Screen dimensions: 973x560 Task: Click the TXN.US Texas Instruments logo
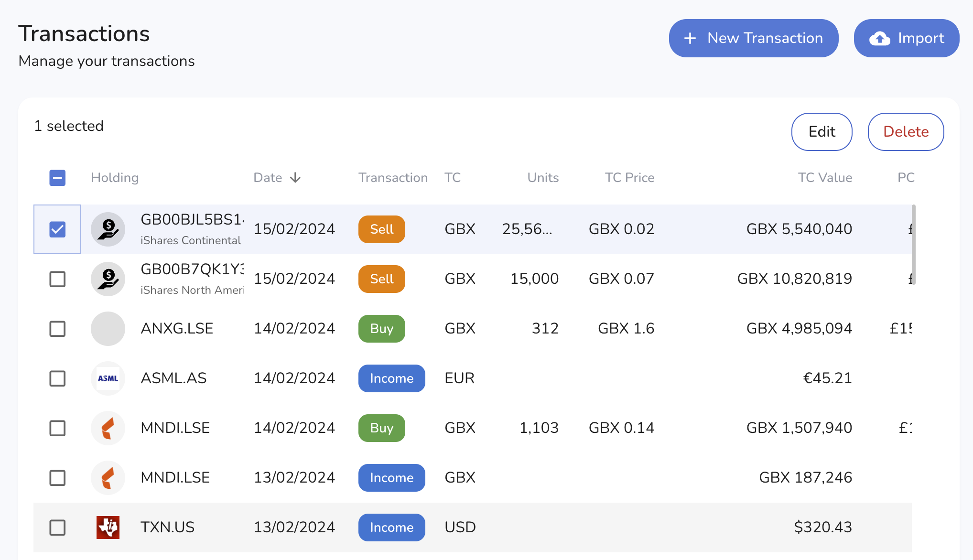tap(108, 528)
